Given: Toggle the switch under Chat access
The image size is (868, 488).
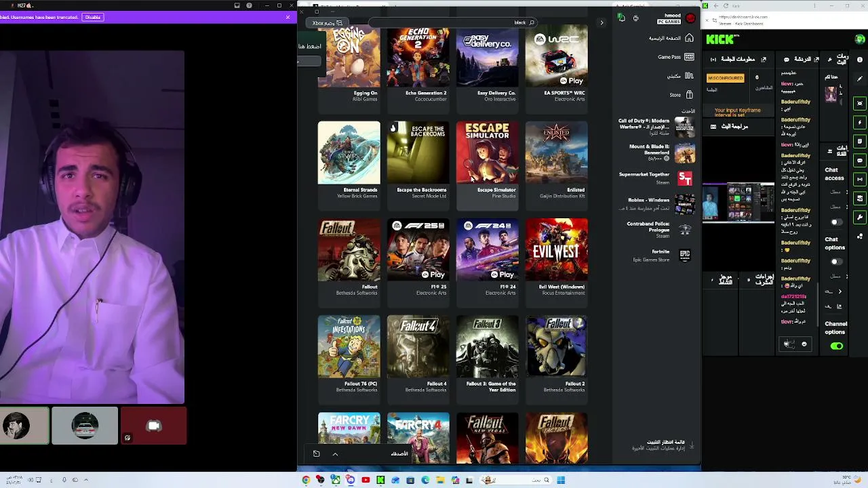Looking at the screenshot, I should pos(836,222).
